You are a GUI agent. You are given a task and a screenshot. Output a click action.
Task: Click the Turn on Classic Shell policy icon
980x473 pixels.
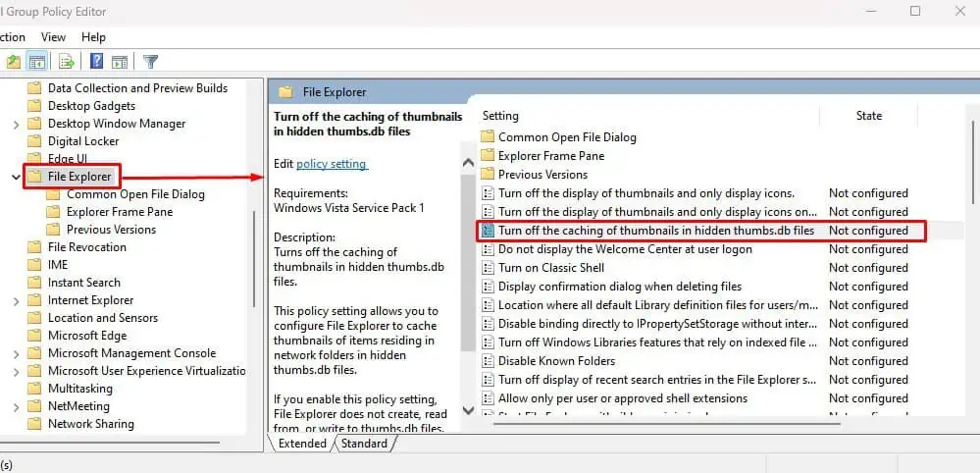(488, 268)
